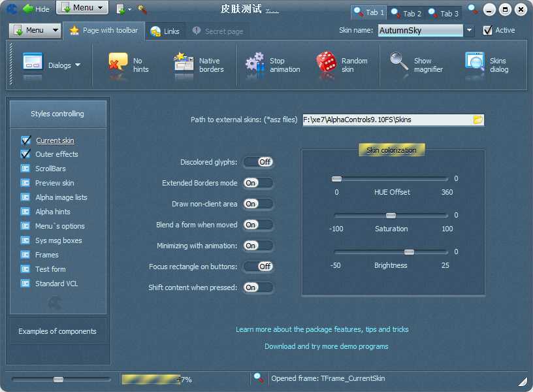Switch to the Links tab
Image resolution: width=533 pixels, height=392 pixels.
[165, 31]
